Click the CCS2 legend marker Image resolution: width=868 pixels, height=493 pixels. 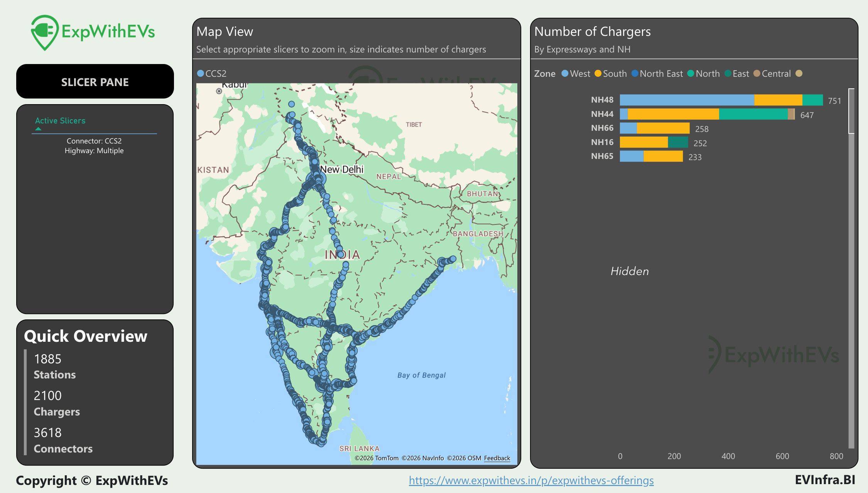(201, 73)
